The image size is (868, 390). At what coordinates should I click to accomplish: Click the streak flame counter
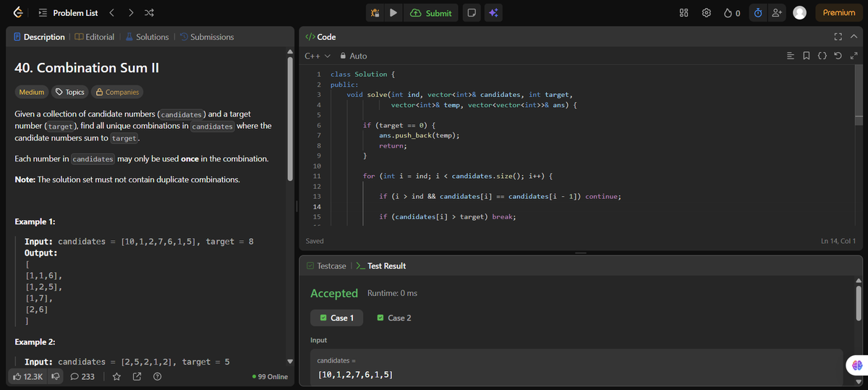tap(732, 13)
